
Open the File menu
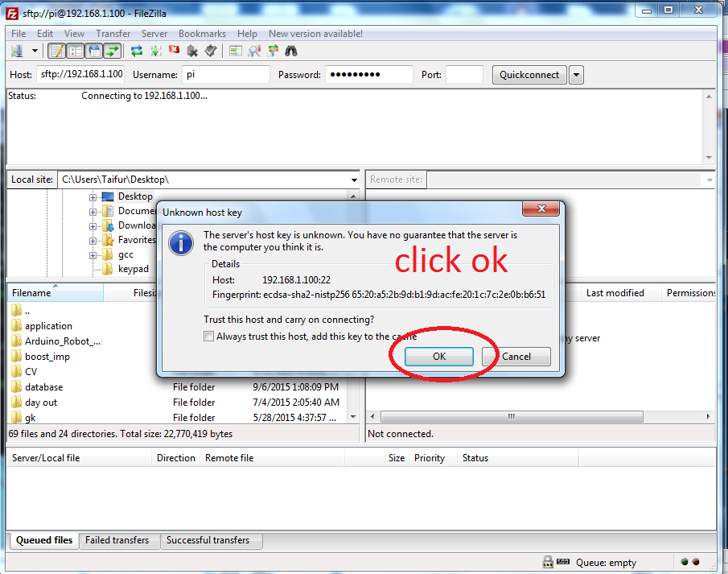[x=19, y=34]
